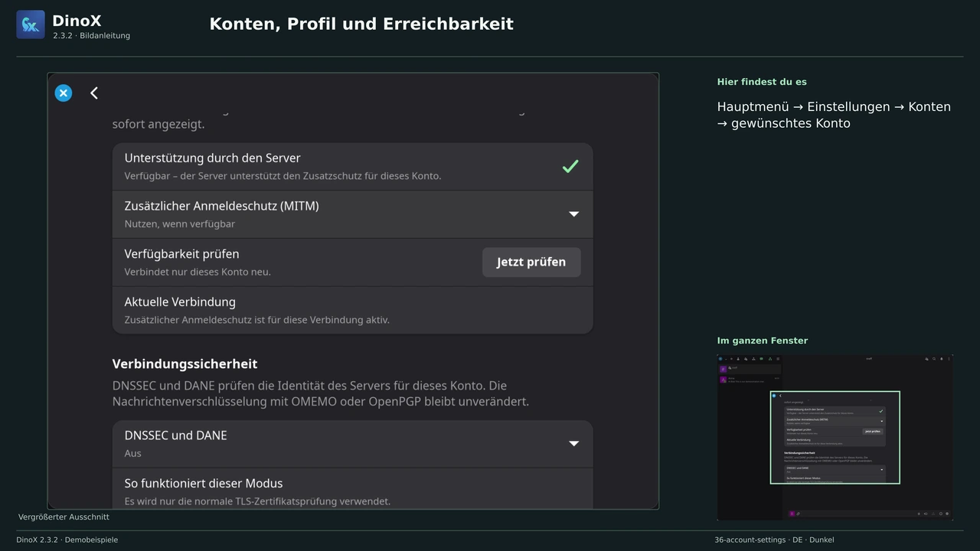Click the 'Hauptmenü → Einstellungen → Konten' path text
The width and height of the screenshot is (980, 551).
(x=834, y=106)
